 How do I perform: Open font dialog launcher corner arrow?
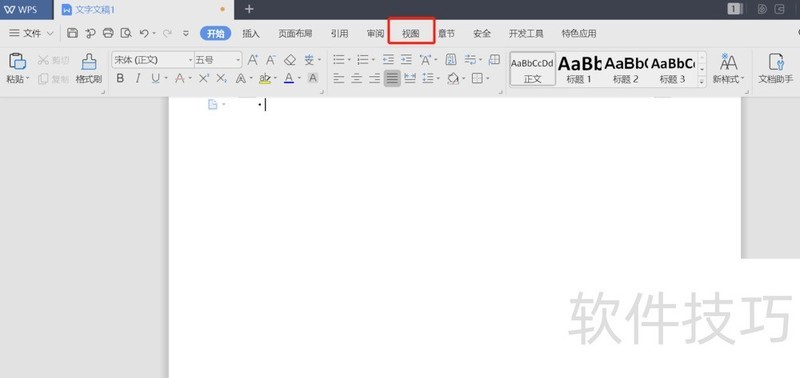321,92
